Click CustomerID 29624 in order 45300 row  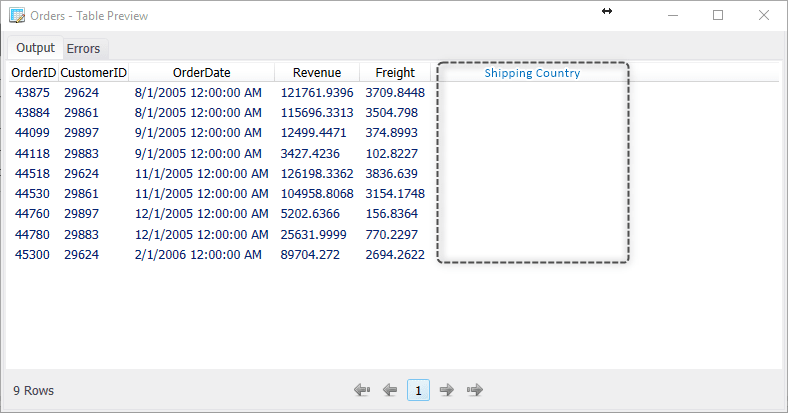tap(81, 255)
